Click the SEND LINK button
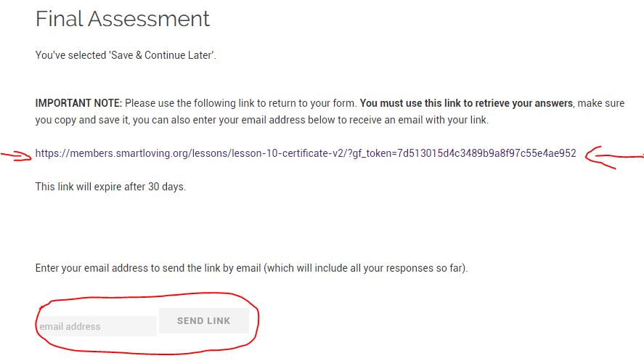The height and width of the screenshot is (361, 644). [203, 320]
